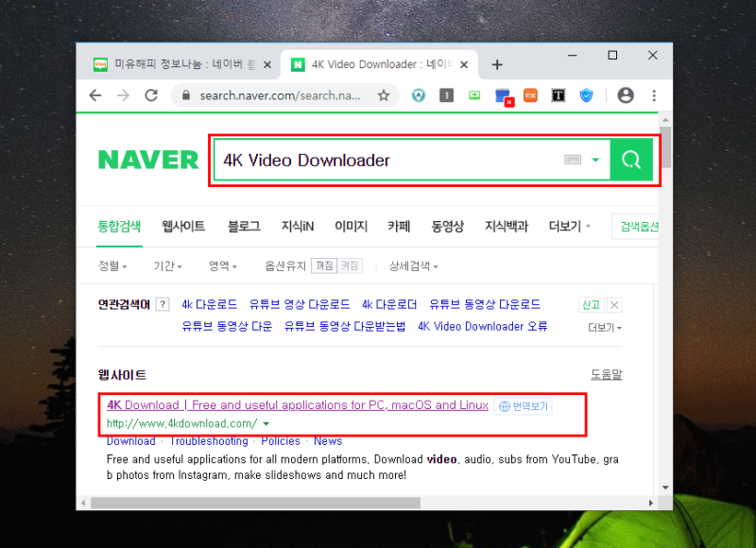This screenshot has height=548, width=756.
Task: Open the 영역 area dropdown
Action: [223, 266]
